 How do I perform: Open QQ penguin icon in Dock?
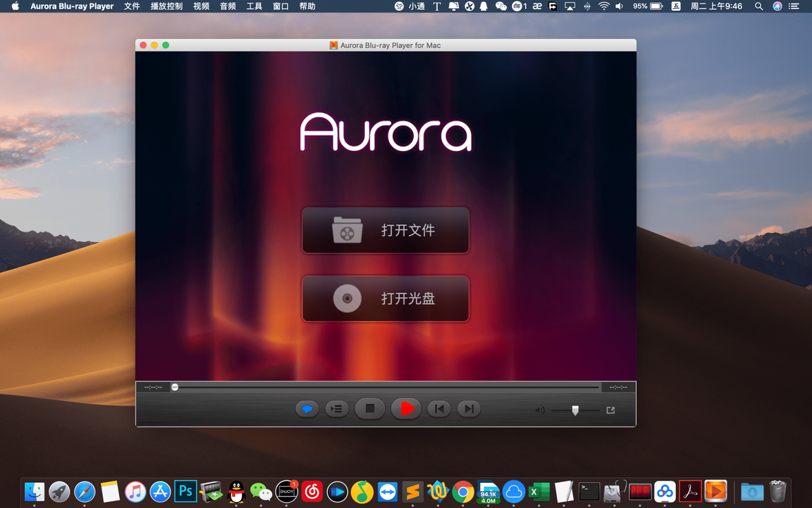(236, 490)
